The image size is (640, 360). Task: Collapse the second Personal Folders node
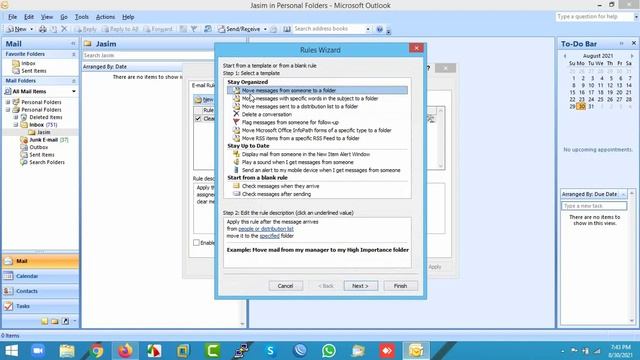[8, 110]
